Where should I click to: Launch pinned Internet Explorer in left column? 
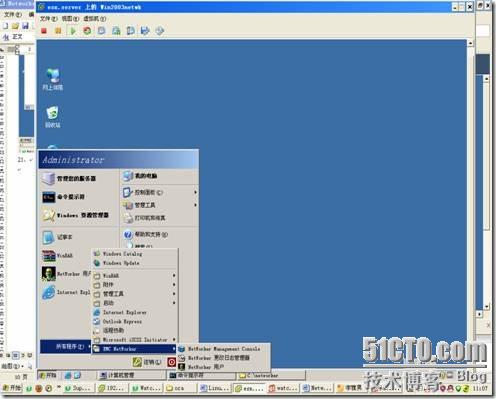66,292
